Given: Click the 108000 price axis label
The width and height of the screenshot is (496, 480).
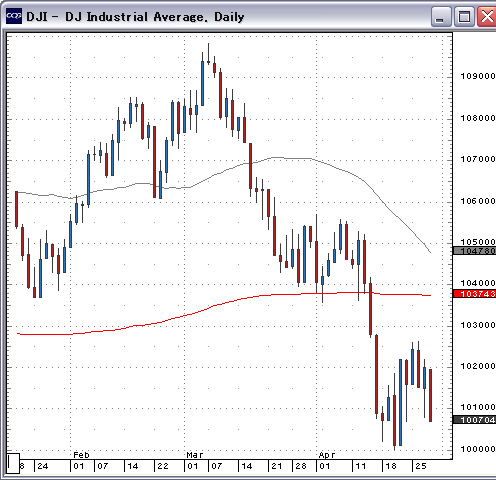Looking at the screenshot, I should pos(478,118).
